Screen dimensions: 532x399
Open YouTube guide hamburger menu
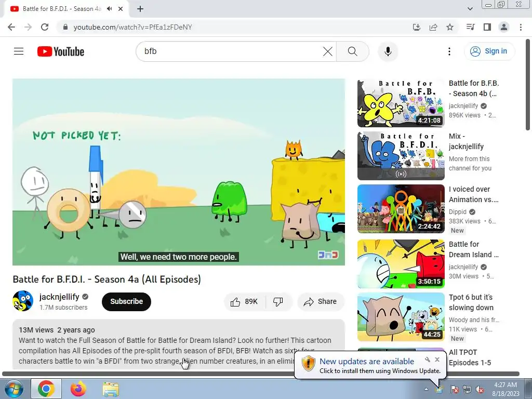19,51
